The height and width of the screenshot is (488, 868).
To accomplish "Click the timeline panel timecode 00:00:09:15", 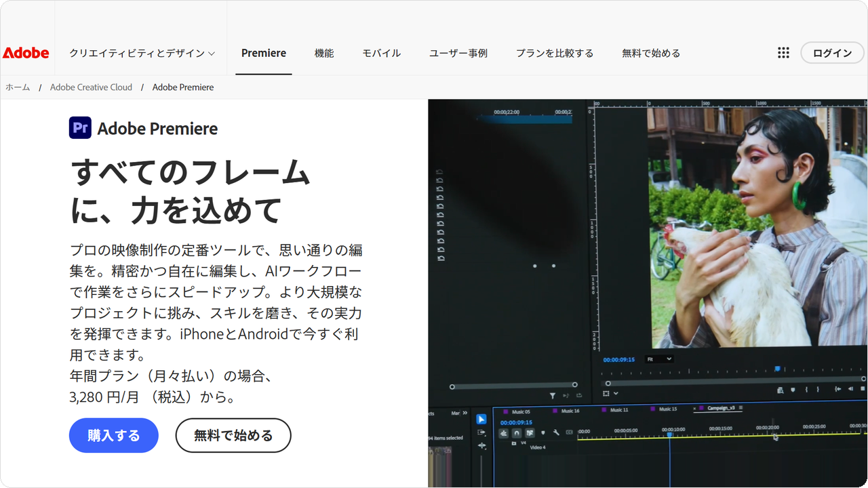I will pyautogui.click(x=517, y=422).
